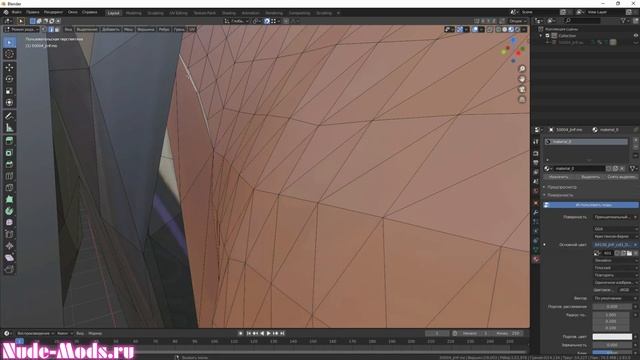Click the Assign material button

[558, 177]
